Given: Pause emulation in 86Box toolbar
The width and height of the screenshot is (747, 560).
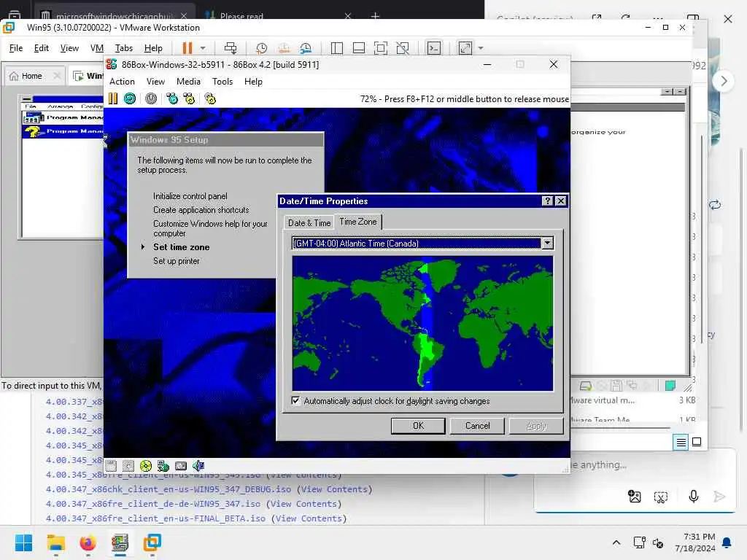Looking at the screenshot, I should 113,98.
